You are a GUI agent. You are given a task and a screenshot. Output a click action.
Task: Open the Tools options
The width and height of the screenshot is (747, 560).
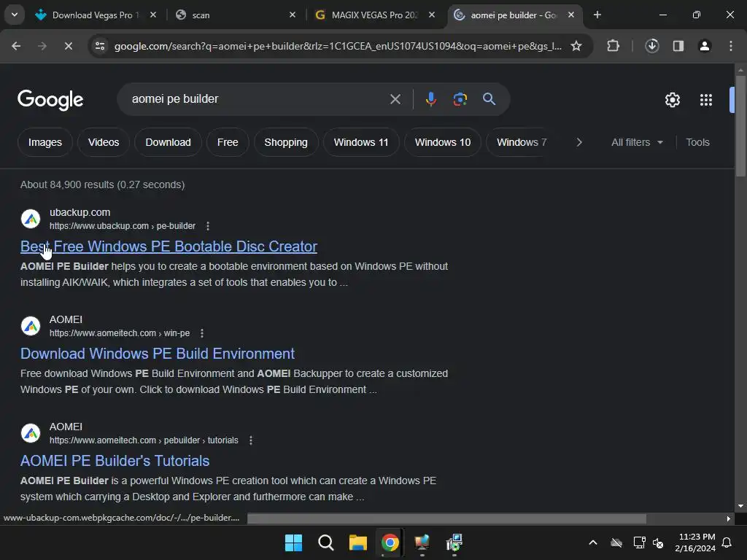(697, 142)
